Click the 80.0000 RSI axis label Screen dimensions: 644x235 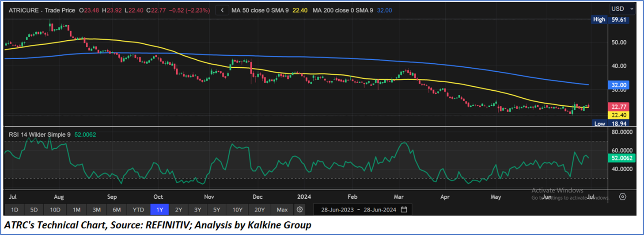coord(623,132)
